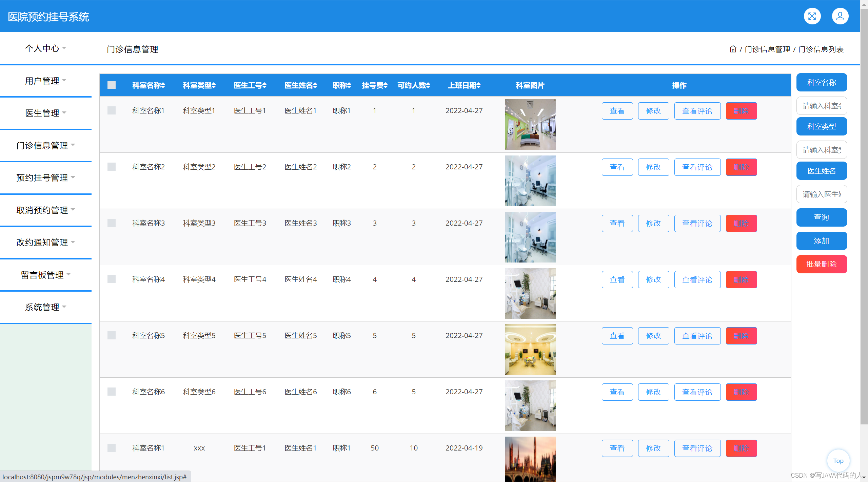Expand the 医生管理 sidebar menu
The height and width of the screenshot is (482, 868).
45,113
